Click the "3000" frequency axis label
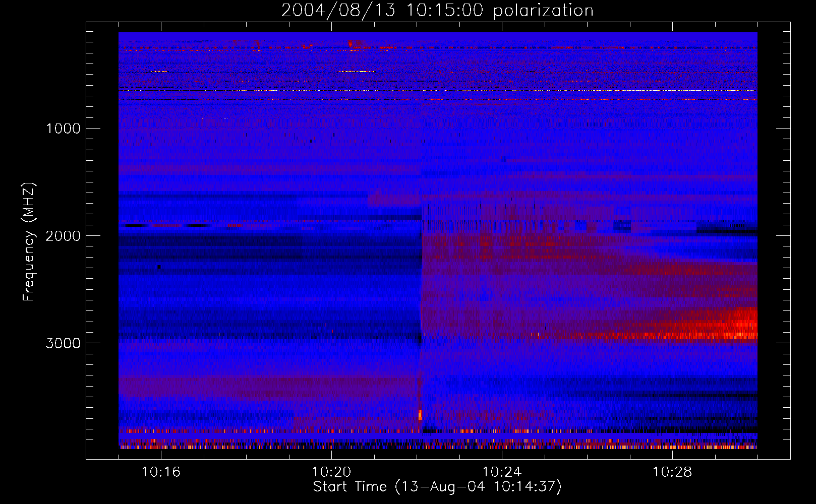 click(x=63, y=343)
